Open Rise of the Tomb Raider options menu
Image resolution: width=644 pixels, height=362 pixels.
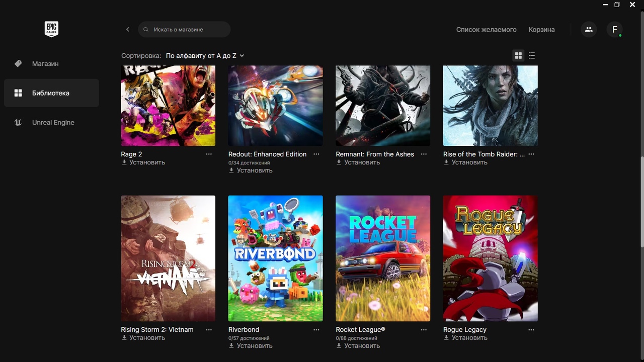tap(531, 154)
